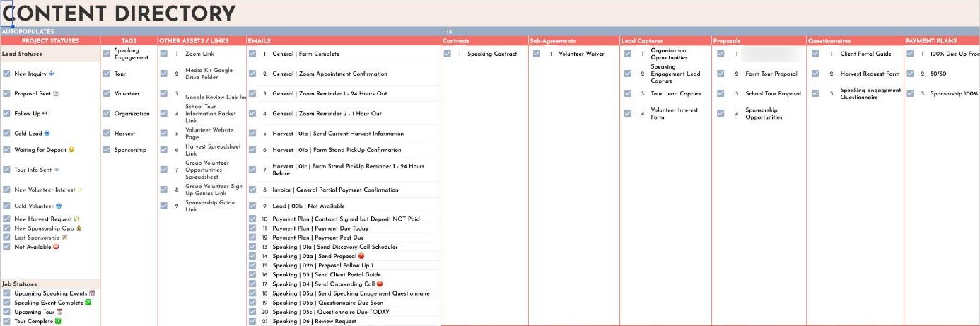Viewport: 980px width, 326px height.
Task: Toggle the Volunteer Waiver checkbox
Action: tap(537, 54)
